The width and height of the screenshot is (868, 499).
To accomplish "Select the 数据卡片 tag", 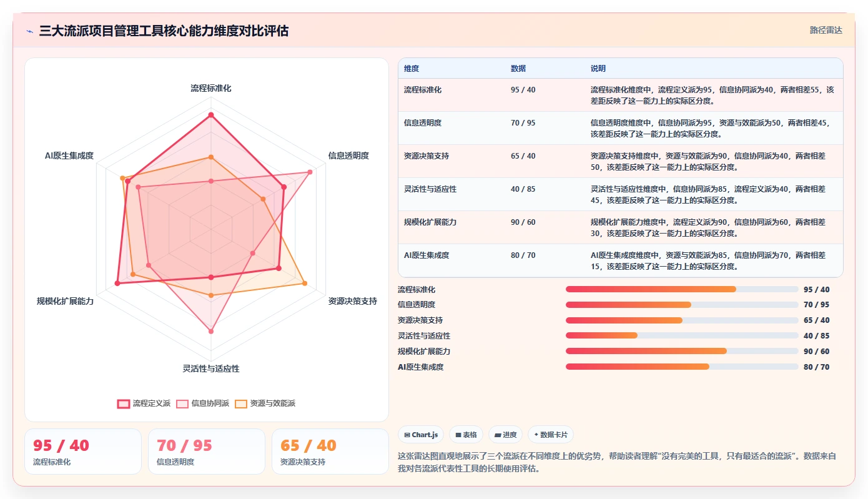I will point(551,435).
